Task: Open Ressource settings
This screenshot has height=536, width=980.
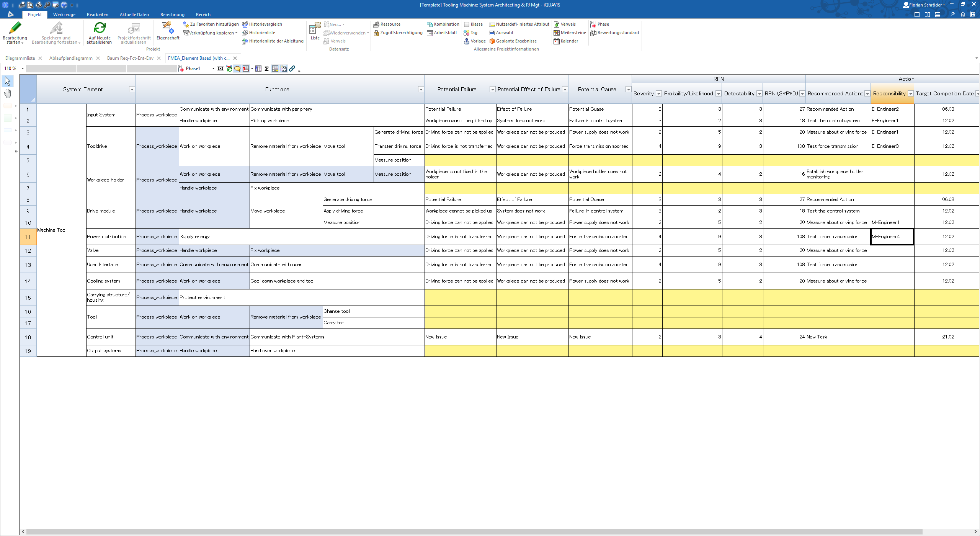Action: 387,24
